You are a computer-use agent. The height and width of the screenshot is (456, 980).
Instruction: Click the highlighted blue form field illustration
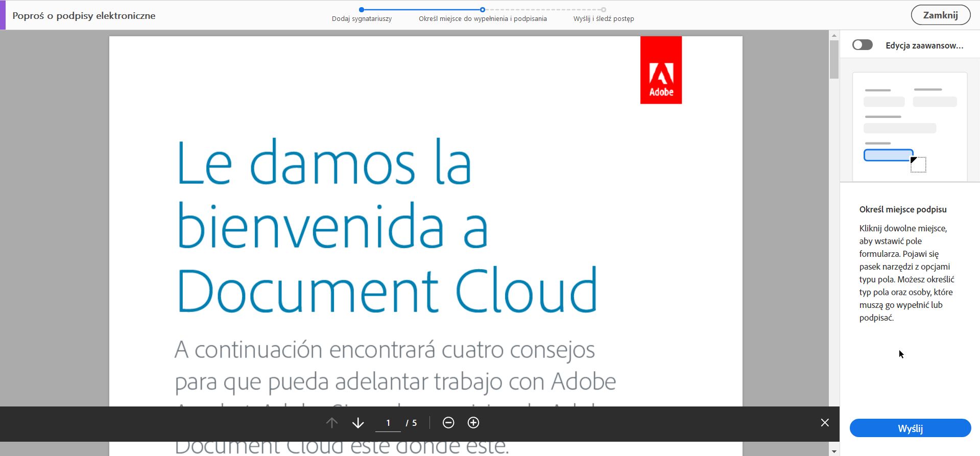pyautogui.click(x=888, y=155)
